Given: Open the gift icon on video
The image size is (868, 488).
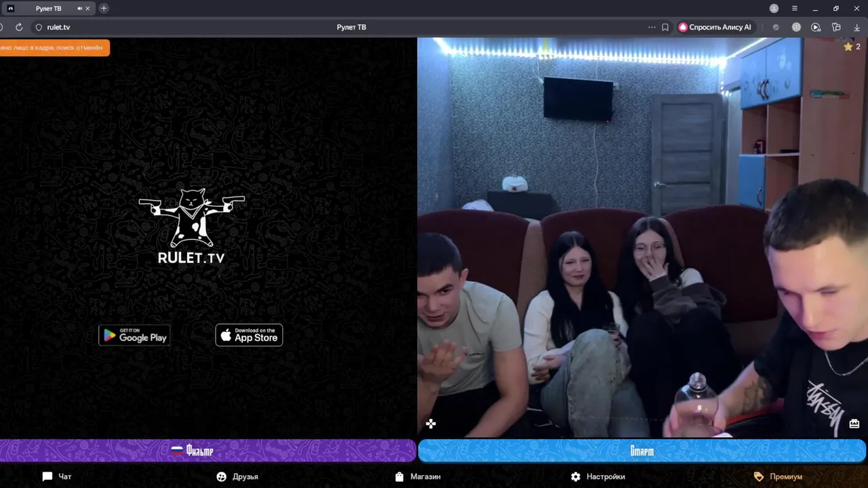Looking at the screenshot, I should tap(854, 424).
